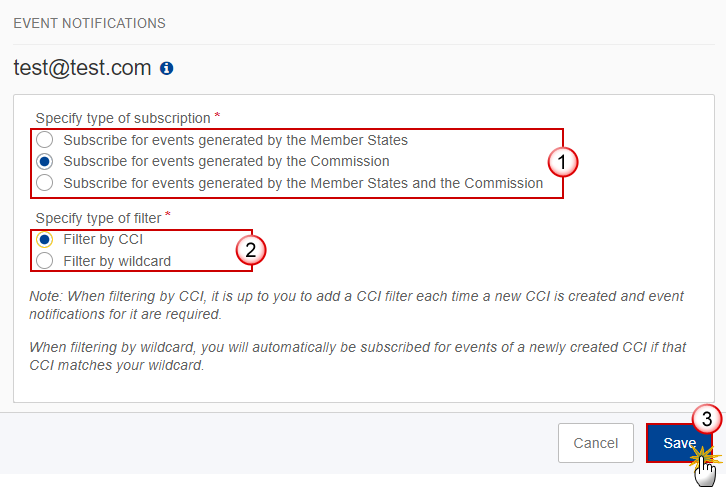This screenshot has height=487, width=726.
Task: Select Member States and the Commission radio button
Action: tap(44, 183)
